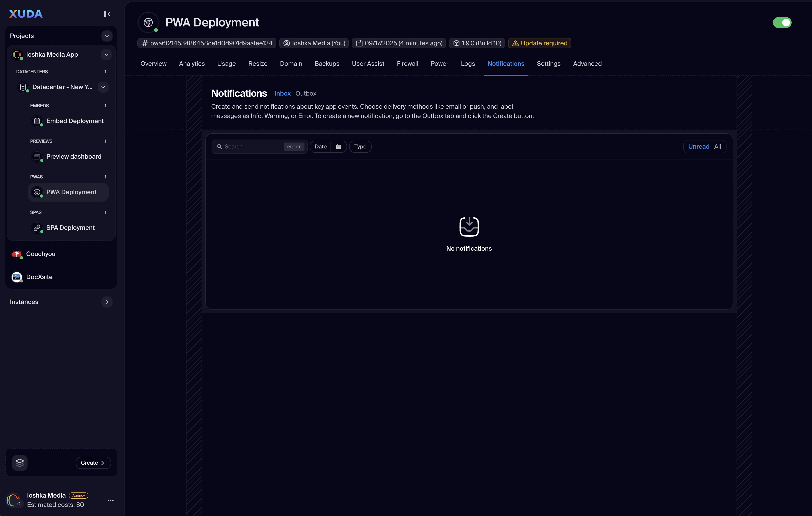Open the Outbox tab
The width and height of the screenshot is (812, 516).
[x=305, y=94]
